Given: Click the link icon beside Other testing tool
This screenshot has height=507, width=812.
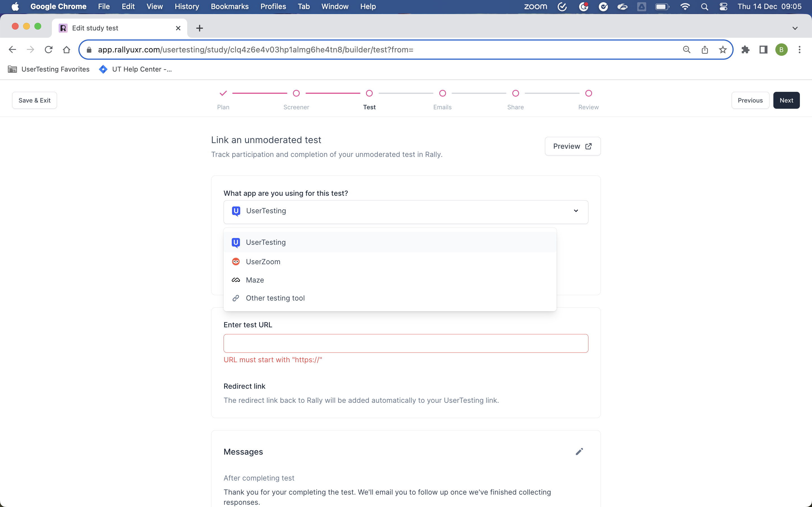Looking at the screenshot, I should coord(236,298).
